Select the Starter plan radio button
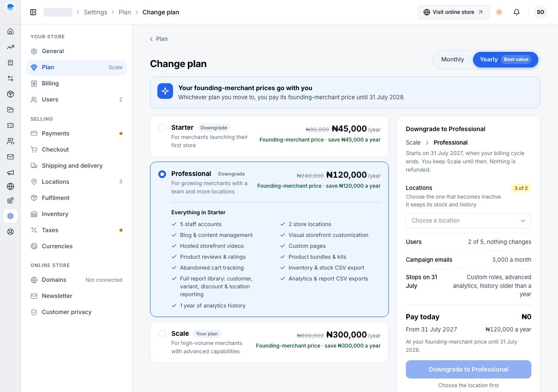The image size is (558, 392). pos(162,128)
